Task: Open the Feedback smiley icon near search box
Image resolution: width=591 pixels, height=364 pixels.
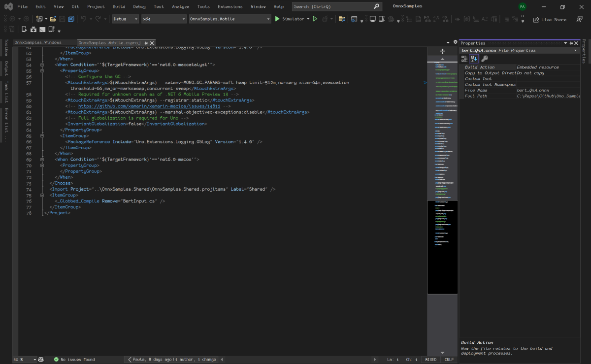Action: click(579, 19)
